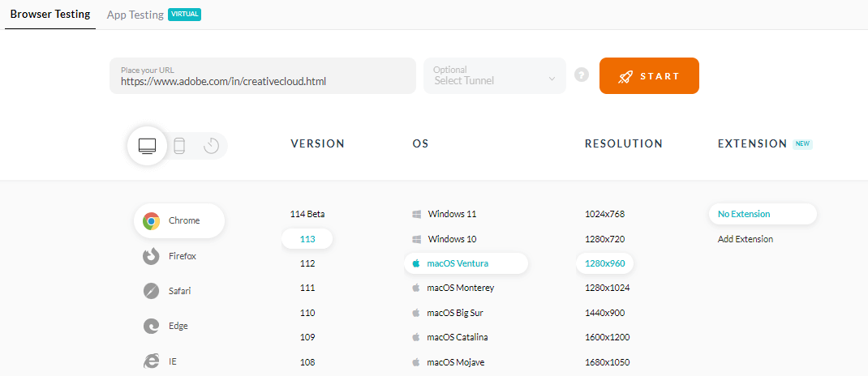This screenshot has width=868, height=376.
Task: Set resolution to 1440x900
Action: click(x=604, y=313)
